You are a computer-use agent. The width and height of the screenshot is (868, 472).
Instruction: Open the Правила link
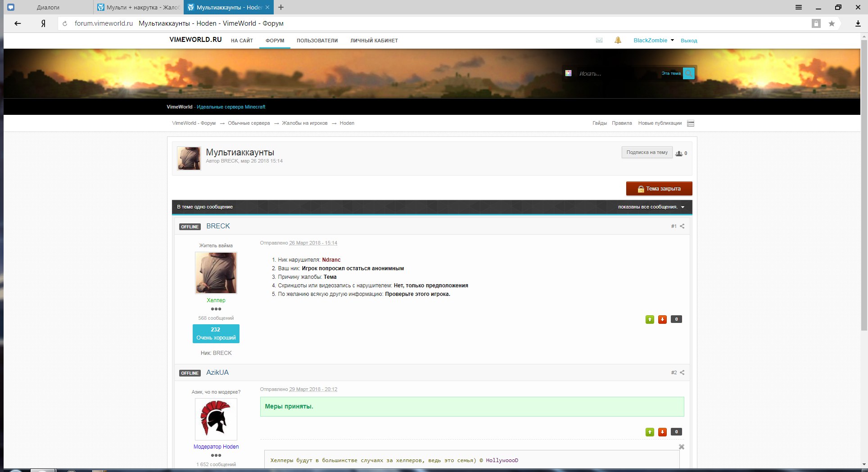coord(622,123)
